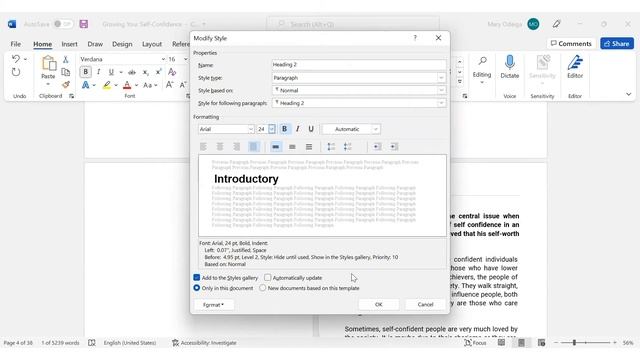Open the Style type dropdown
Screen dimensions: 640x360
pos(441,78)
